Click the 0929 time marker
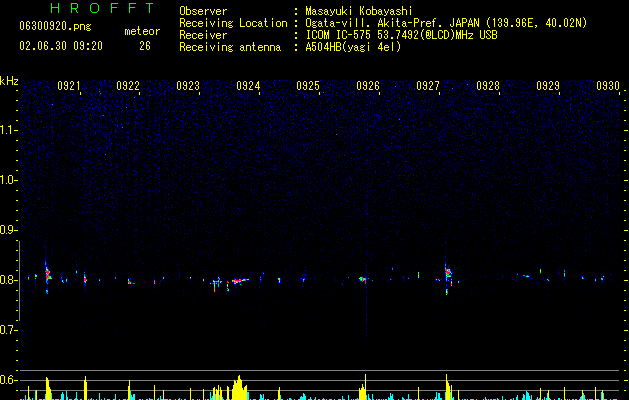This screenshot has height=400, width=629. 548,86
